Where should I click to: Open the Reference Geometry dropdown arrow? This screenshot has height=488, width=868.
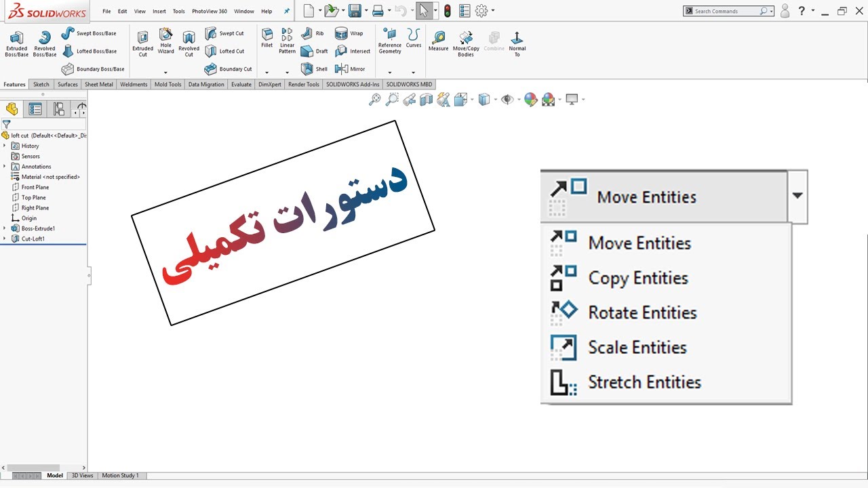389,73
